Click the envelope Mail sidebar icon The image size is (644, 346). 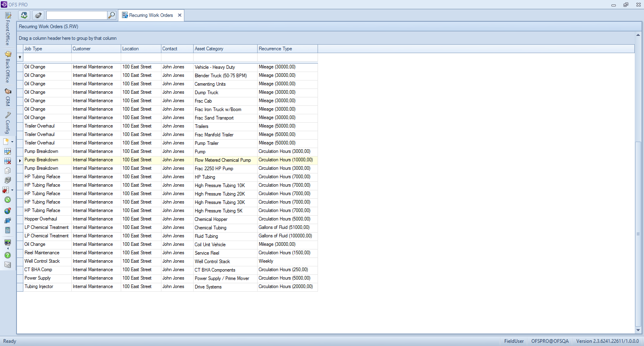coord(8,265)
